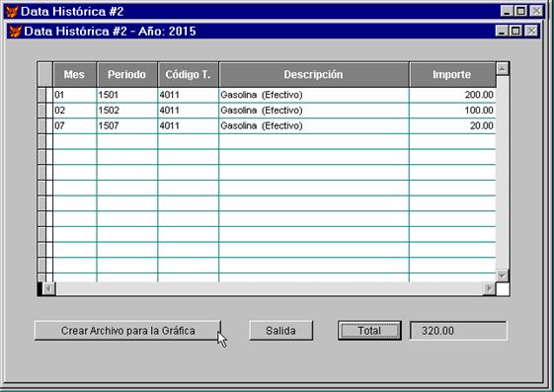Viewport: 554px width, 392px height.
Task: Click the grid's scroll up arrow
Action: pyautogui.click(x=503, y=68)
